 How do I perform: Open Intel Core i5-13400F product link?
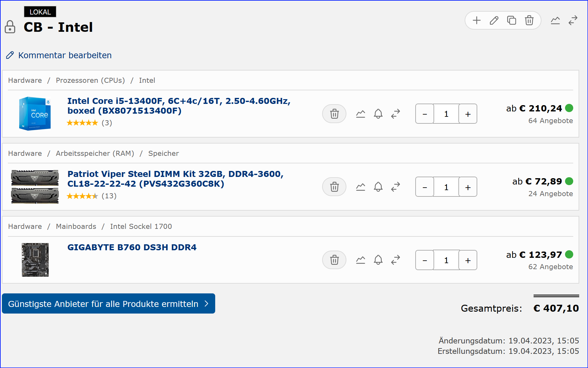point(179,106)
